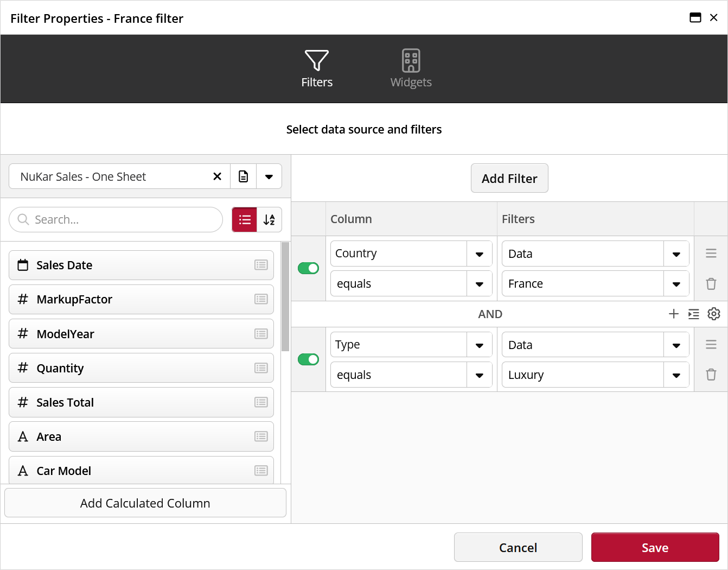The image size is (728, 570).
Task: Select the Car Model column item
Action: pyautogui.click(x=141, y=470)
